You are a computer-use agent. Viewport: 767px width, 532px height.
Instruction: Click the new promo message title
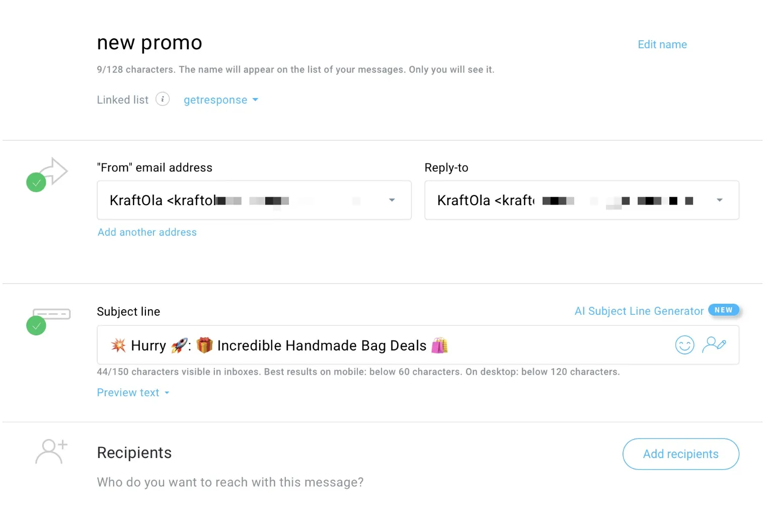click(149, 43)
